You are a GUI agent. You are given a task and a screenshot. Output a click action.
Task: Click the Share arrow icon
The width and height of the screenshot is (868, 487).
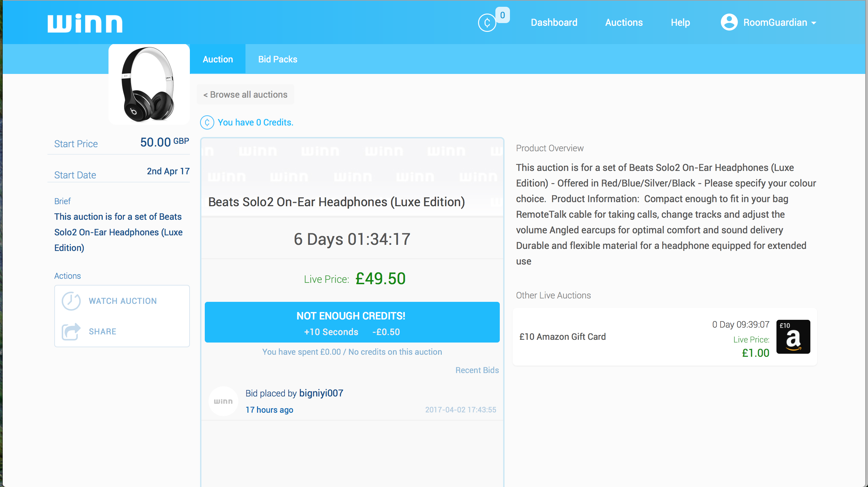click(x=71, y=331)
